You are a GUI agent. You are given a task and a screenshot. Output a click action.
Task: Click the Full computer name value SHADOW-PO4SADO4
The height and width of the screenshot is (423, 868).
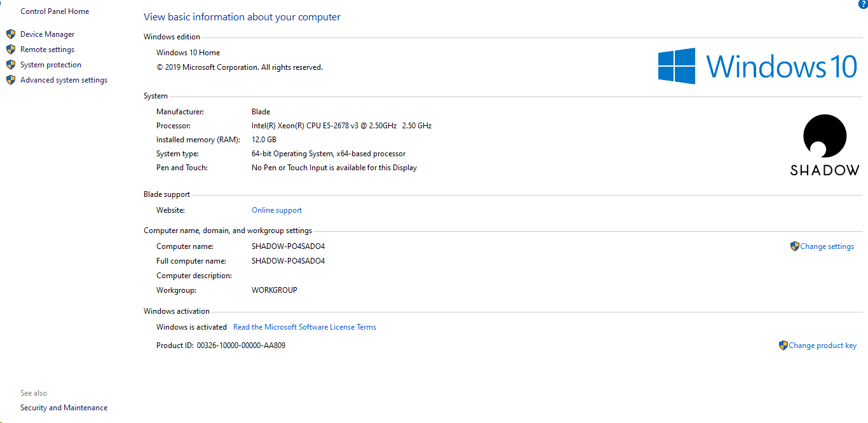(x=288, y=261)
